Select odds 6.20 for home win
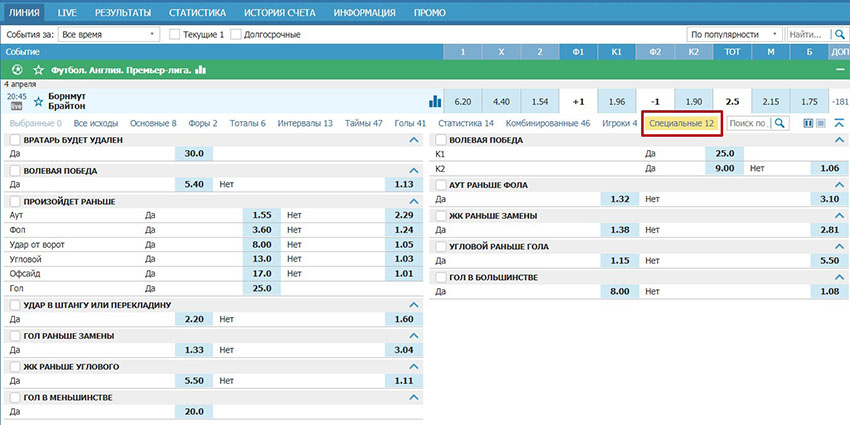Viewport: 850px width, 425px height. coord(462,102)
